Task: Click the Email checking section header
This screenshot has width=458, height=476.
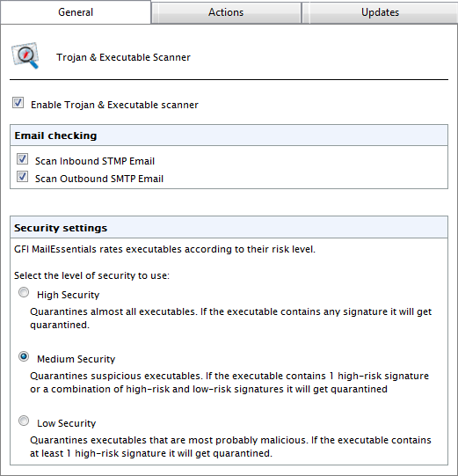Action: click(229, 135)
